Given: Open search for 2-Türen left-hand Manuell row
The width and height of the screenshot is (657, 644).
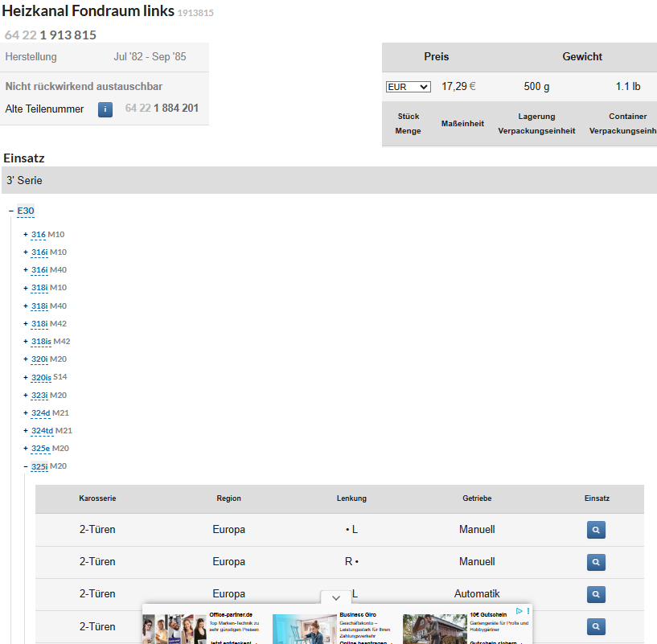Looking at the screenshot, I should point(596,530).
